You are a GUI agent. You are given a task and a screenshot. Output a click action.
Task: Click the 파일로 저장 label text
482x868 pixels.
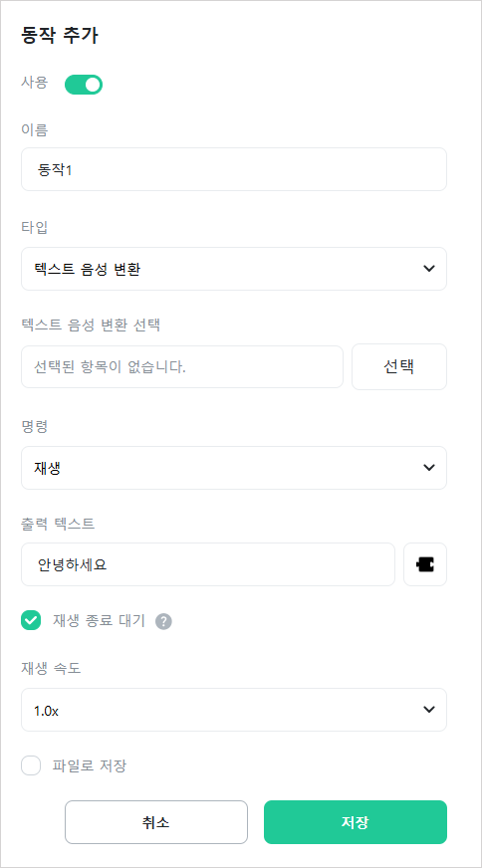click(90, 766)
